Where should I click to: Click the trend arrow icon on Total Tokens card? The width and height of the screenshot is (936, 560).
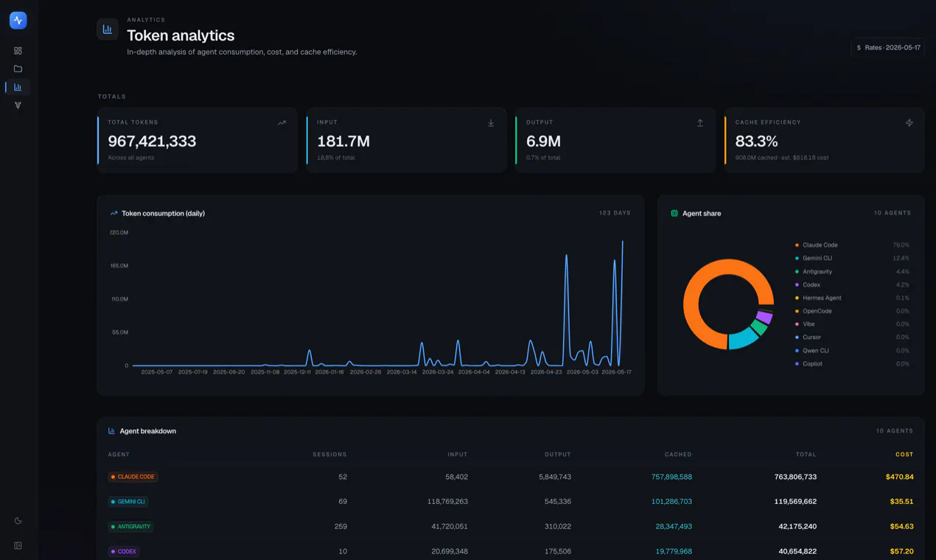pos(282,123)
